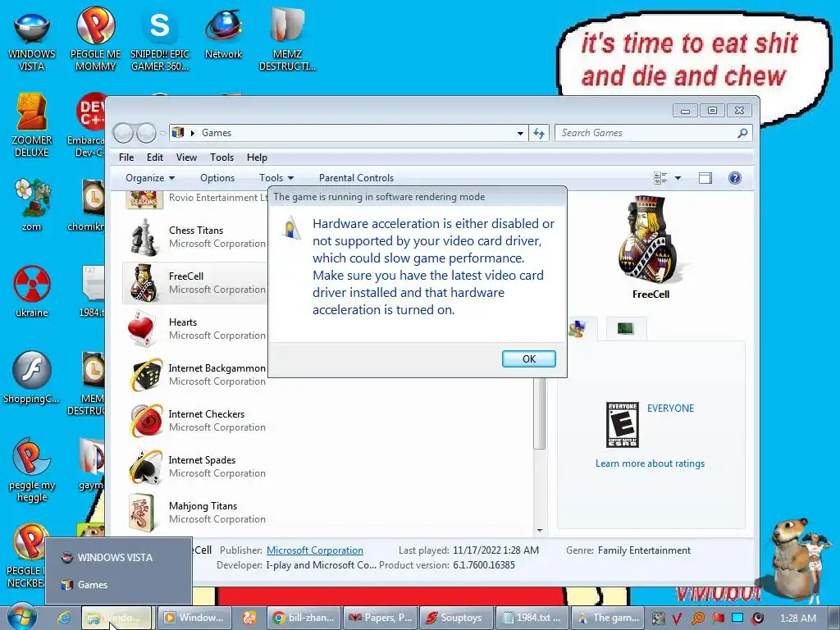Click search magnifier in Search Games

pyautogui.click(x=742, y=133)
